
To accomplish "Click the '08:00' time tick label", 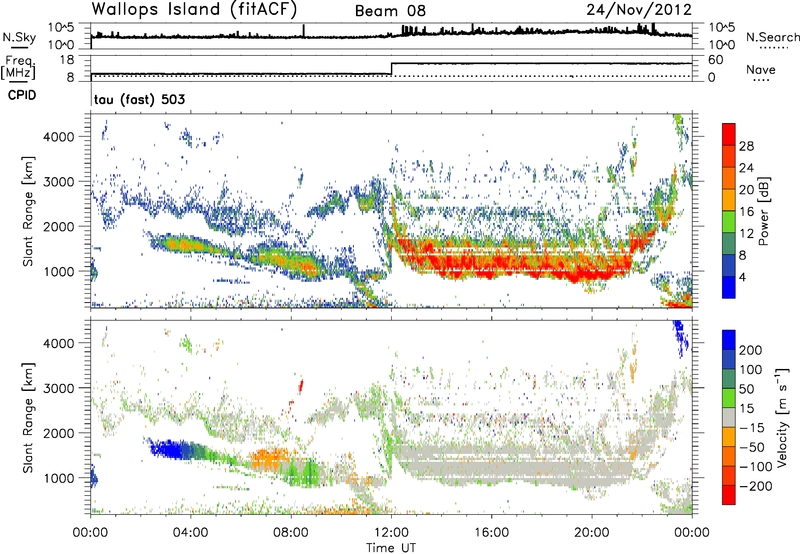I will coord(291,533).
